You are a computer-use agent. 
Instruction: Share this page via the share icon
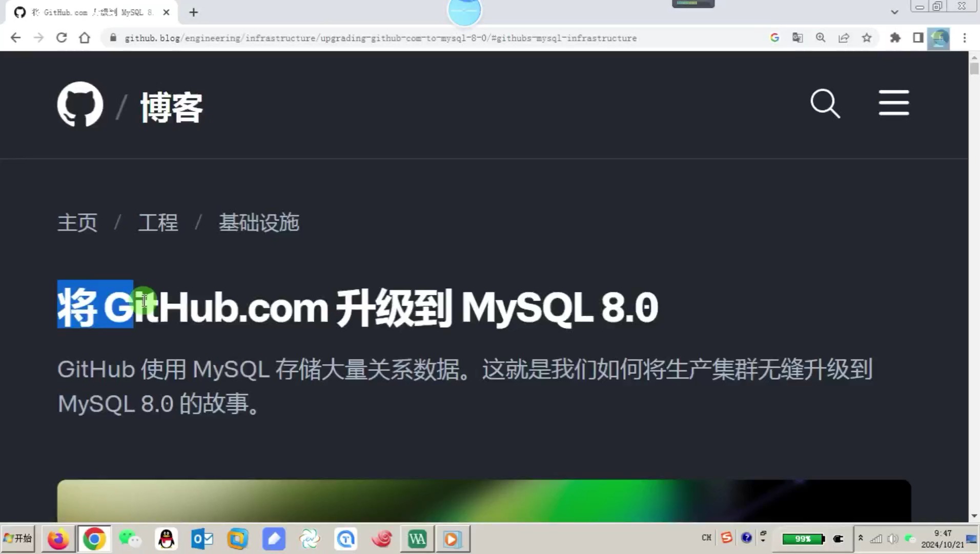[844, 37]
